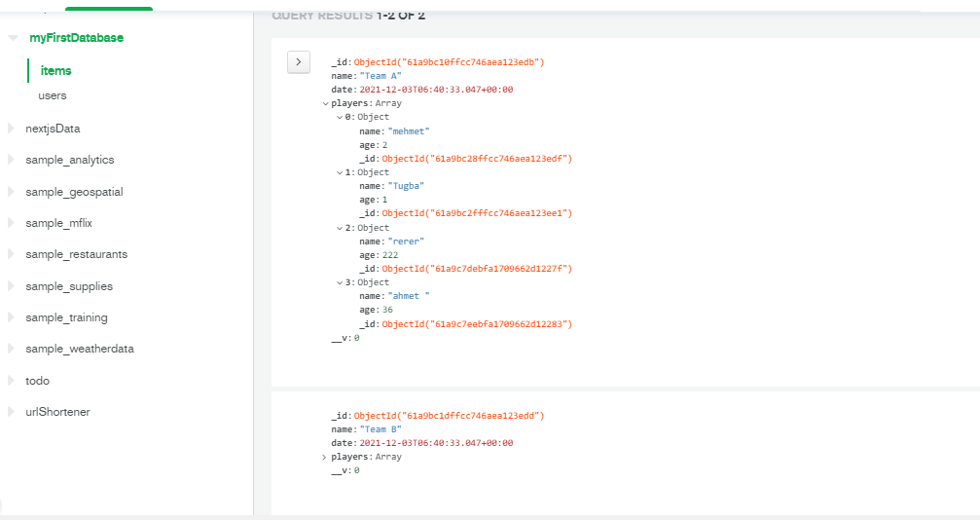Expand the nextjsData database

11,129
